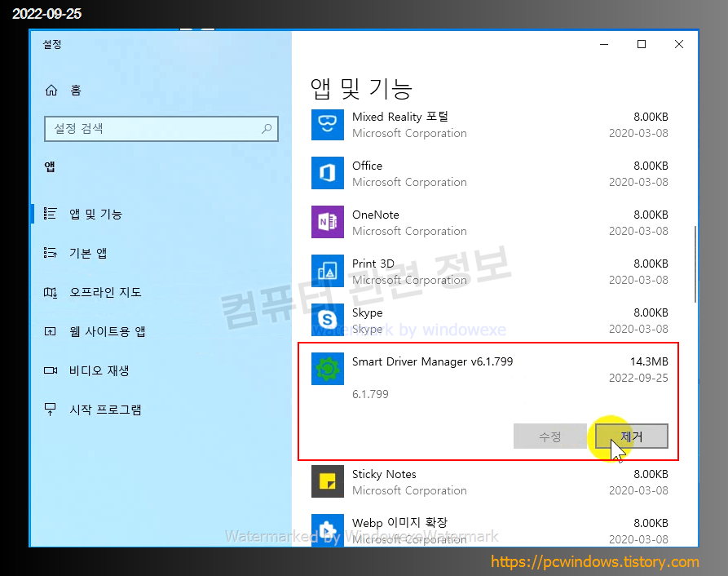Click the 웹 사이트용 앱 icon

[51, 331]
